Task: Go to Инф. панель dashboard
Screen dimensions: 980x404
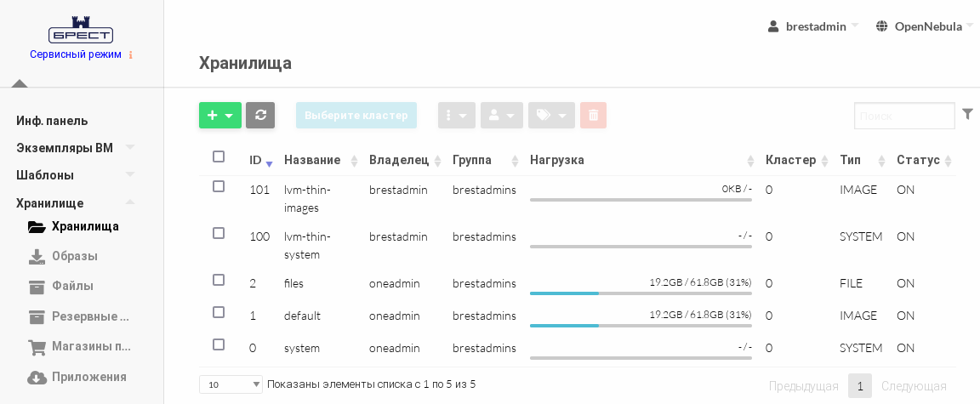Action: 52,121
